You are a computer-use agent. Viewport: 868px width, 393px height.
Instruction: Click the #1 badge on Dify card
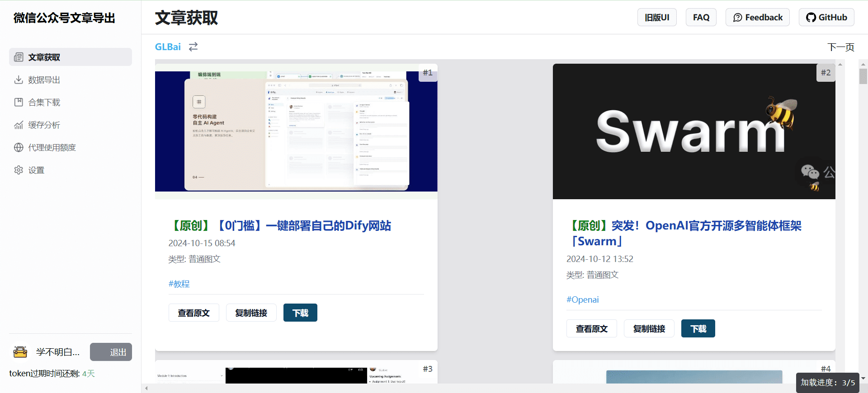[x=428, y=73]
